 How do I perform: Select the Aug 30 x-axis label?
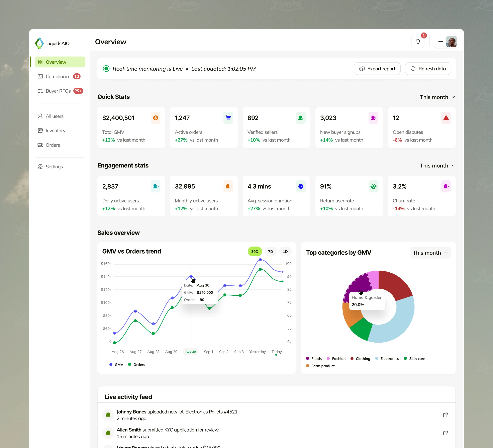coord(191,352)
